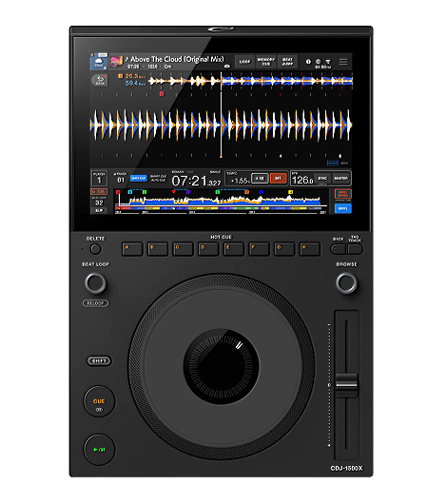Seek within the overview waveform's blue body
The image size is (447, 504).
[222, 202]
